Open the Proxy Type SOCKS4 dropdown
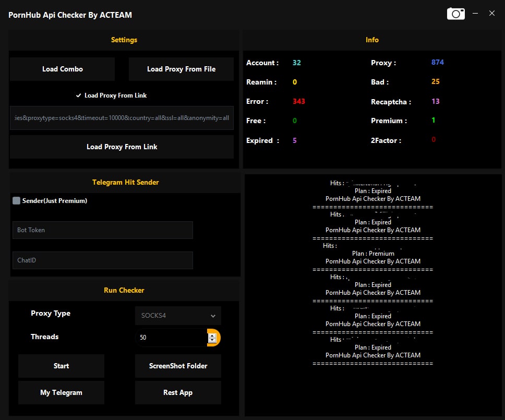This screenshot has height=420, width=505. (178, 316)
